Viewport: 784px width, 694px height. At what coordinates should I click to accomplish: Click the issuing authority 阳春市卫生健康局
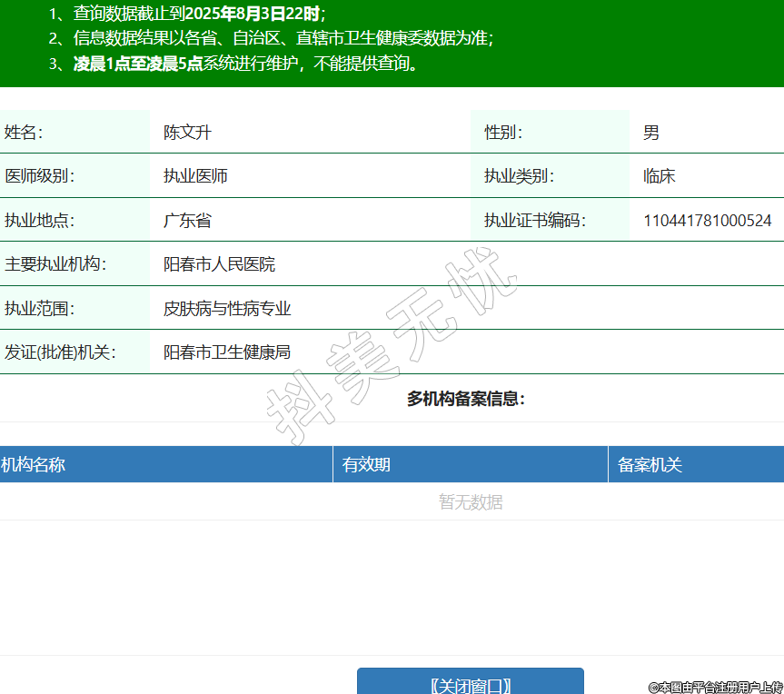tap(227, 352)
